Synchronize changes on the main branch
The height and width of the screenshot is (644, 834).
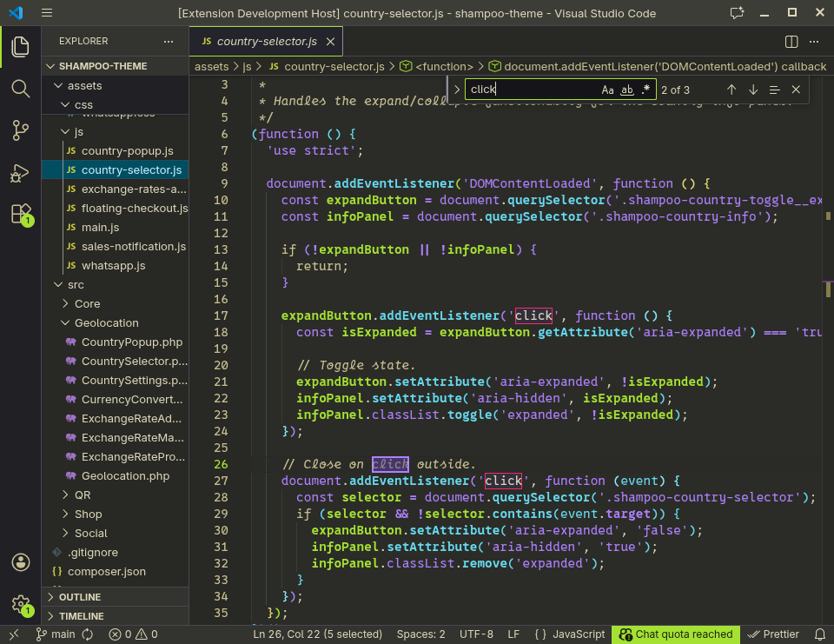[x=86, y=634]
